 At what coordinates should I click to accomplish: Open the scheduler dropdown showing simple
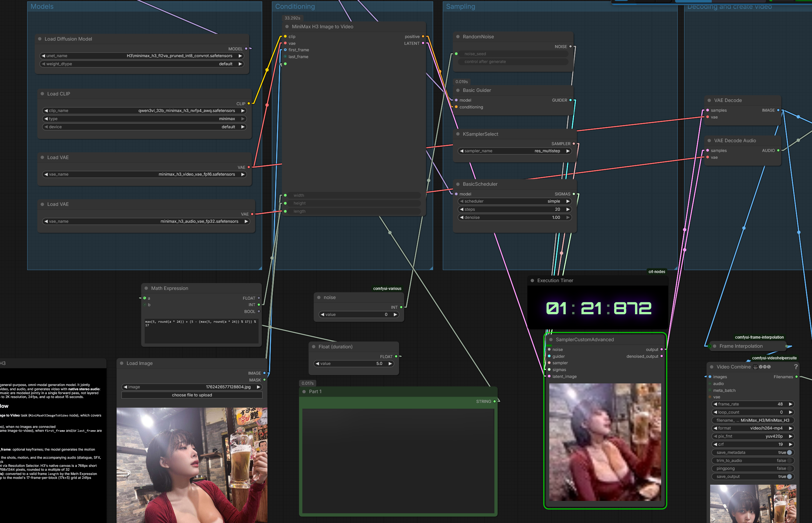click(x=515, y=201)
